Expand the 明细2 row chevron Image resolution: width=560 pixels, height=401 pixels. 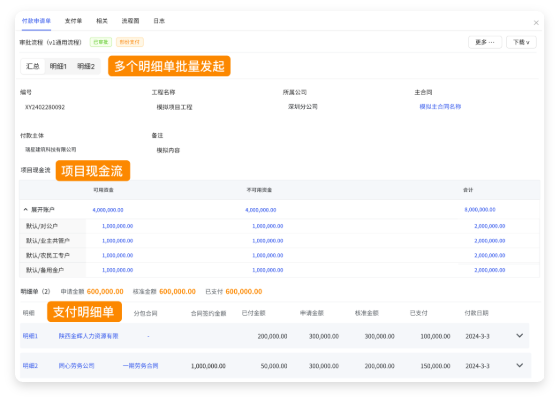pos(520,365)
